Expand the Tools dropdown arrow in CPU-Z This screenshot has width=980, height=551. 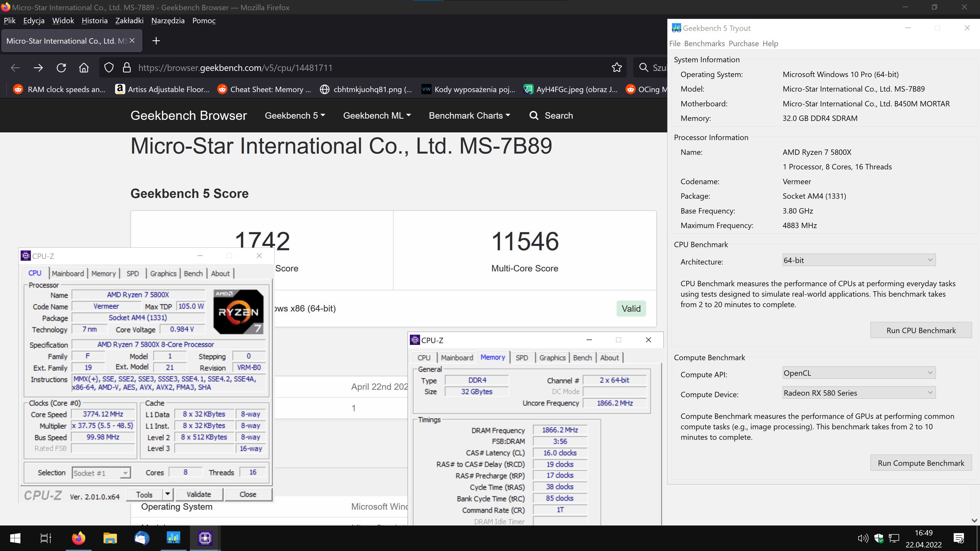(x=167, y=494)
